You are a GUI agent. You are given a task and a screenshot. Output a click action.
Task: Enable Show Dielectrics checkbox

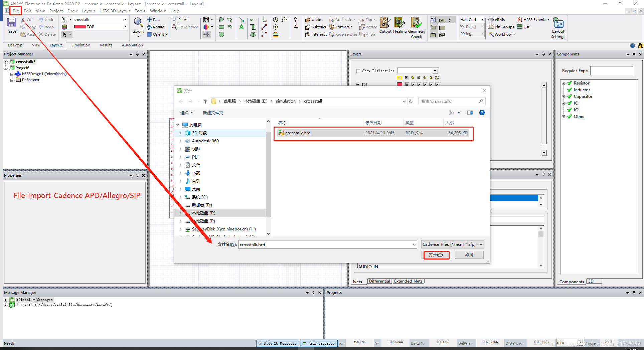(x=358, y=71)
